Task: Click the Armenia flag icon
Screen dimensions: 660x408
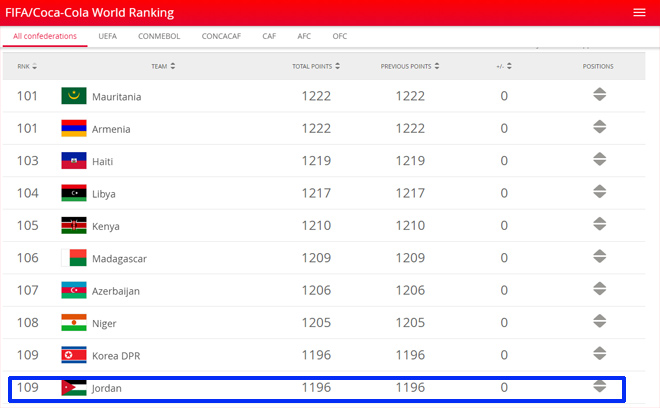Action: pyautogui.click(x=73, y=128)
